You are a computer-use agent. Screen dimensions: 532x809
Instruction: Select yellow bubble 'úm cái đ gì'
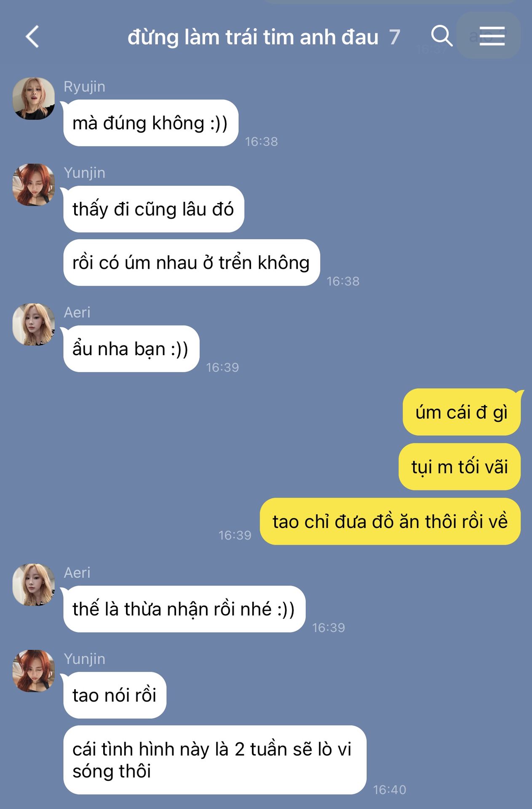point(462,412)
